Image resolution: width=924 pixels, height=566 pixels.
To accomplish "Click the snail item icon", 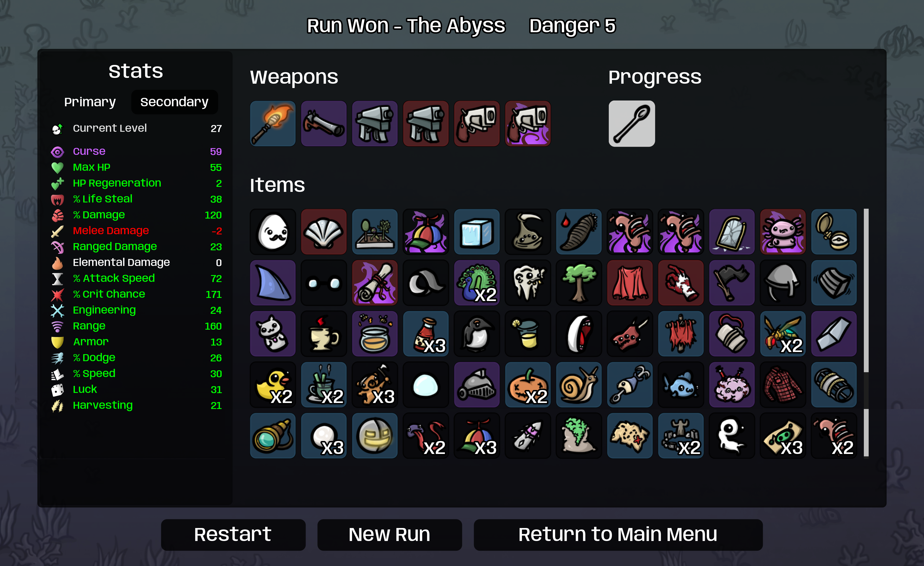I will (x=579, y=384).
